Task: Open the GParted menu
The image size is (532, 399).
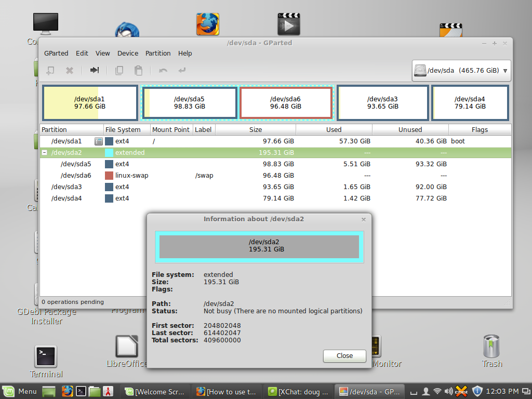Action: (x=56, y=54)
